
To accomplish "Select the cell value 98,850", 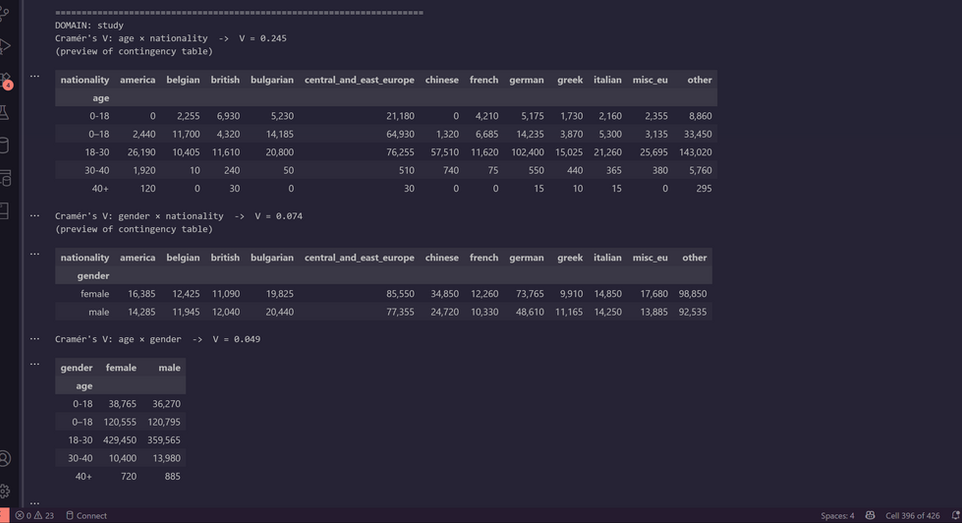I will pyautogui.click(x=693, y=294).
